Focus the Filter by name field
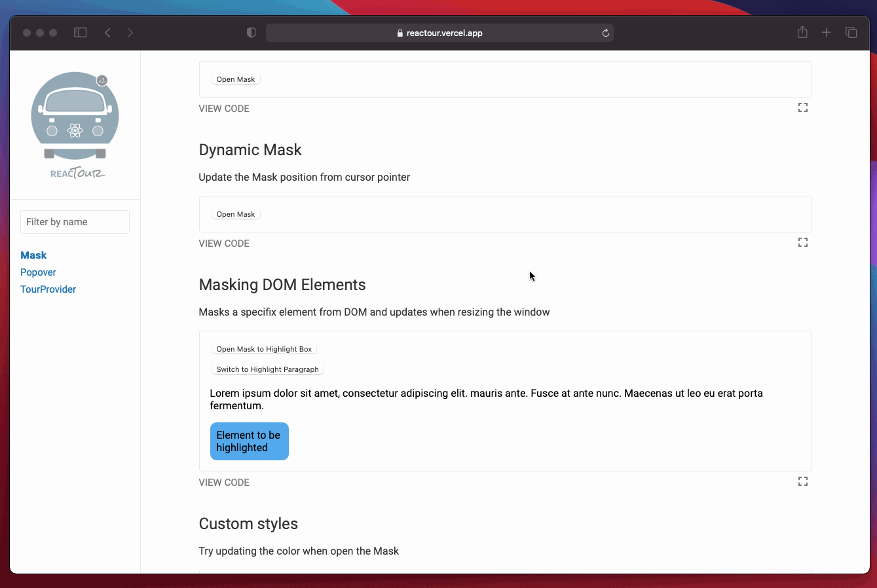 click(75, 222)
